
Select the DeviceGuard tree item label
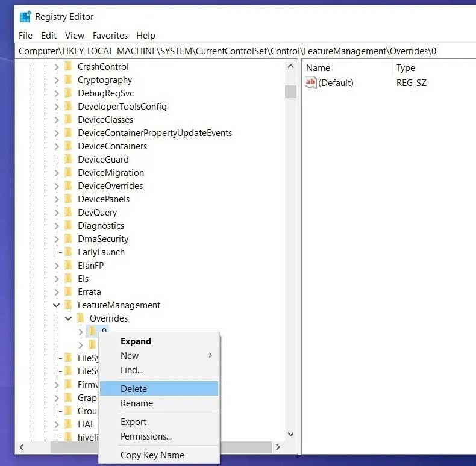coord(103,160)
